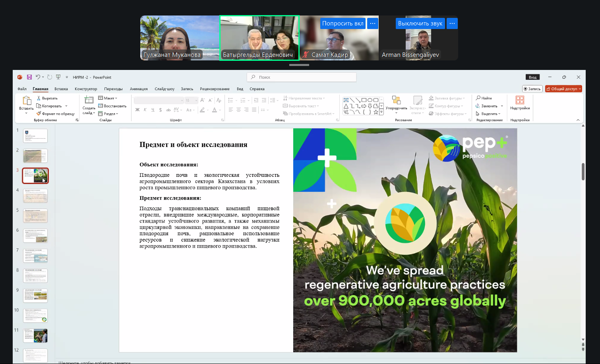Click the Восстановить slide reset button
This screenshot has height=364, width=600.
[x=112, y=106]
